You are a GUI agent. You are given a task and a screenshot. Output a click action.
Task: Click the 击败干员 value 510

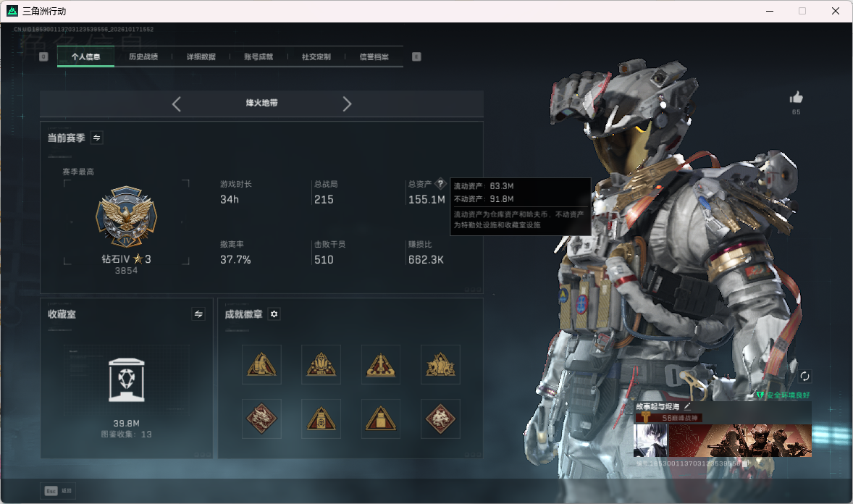coord(324,260)
